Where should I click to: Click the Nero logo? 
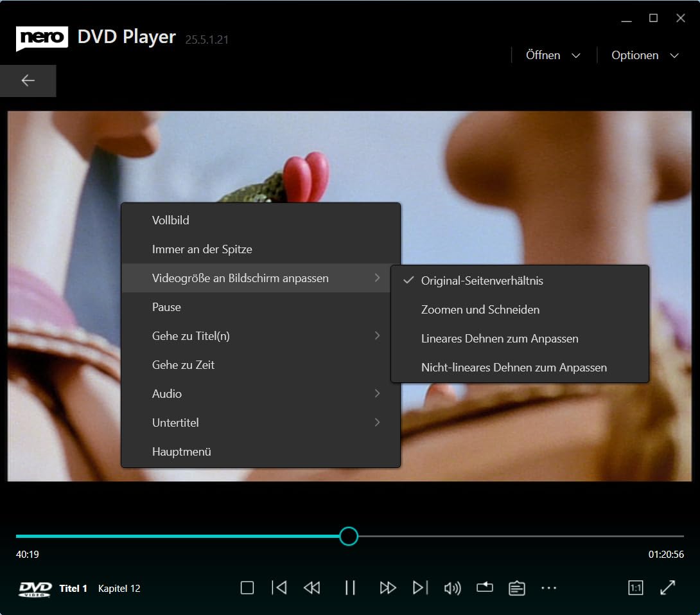(x=42, y=39)
